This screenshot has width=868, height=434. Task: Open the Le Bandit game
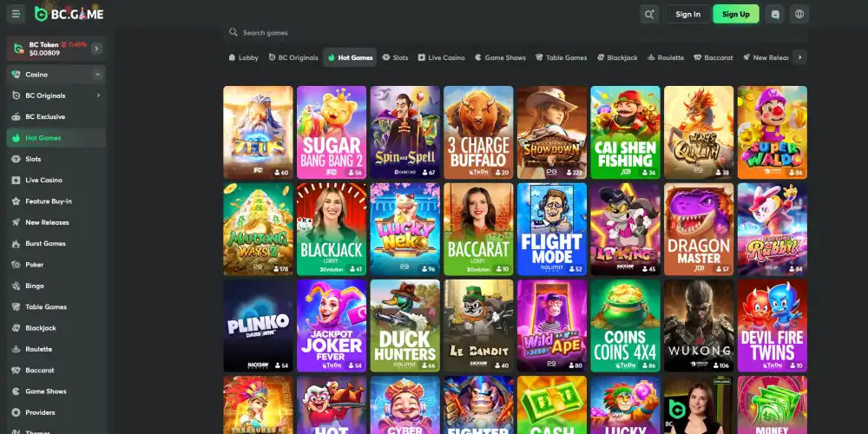point(478,325)
